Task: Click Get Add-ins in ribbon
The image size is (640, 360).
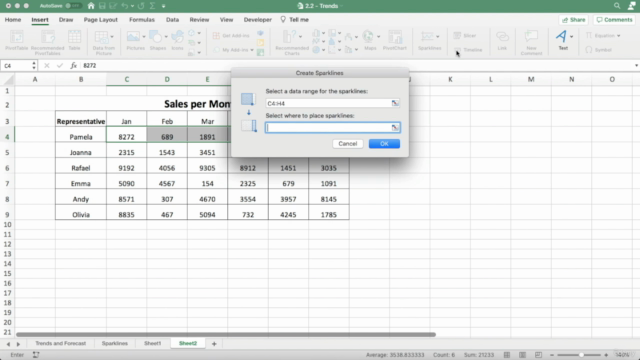Action: point(231,36)
